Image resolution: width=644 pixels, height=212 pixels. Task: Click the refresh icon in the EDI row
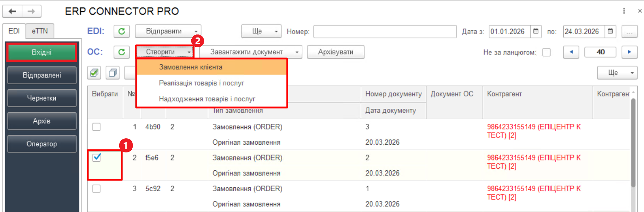[x=122, y=32]
